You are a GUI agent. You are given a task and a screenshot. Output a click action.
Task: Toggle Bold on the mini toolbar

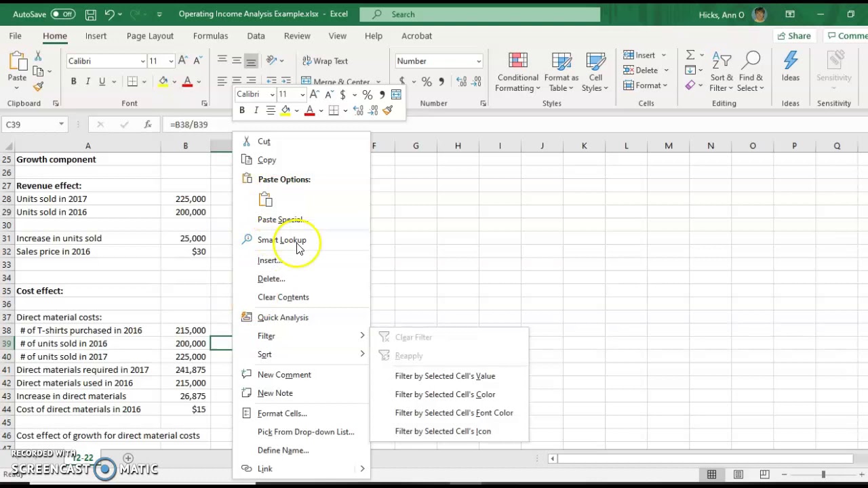click(241, 110)
